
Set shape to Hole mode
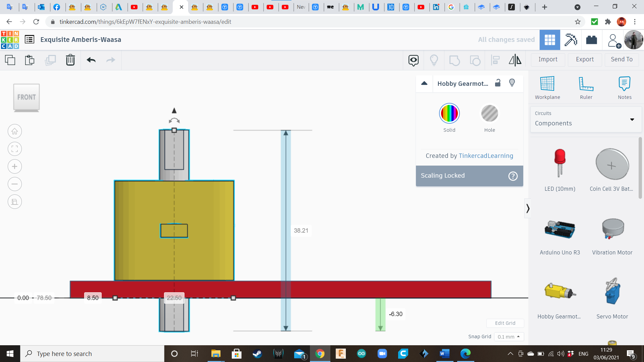pos(489,114)
